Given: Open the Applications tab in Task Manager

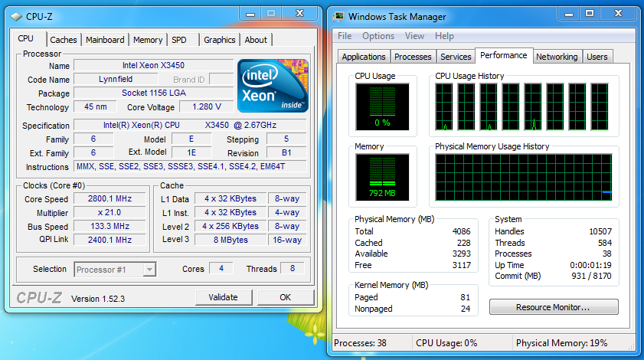Looking at the screenshot, I should pos(364,57).
